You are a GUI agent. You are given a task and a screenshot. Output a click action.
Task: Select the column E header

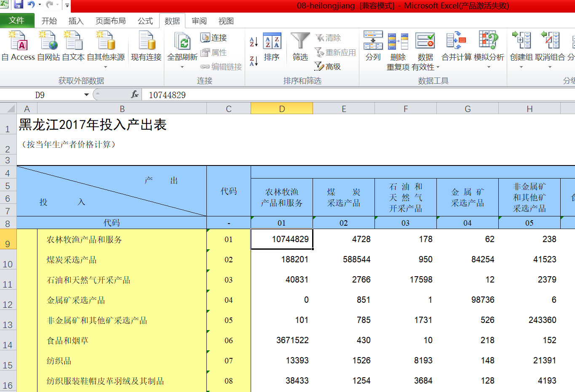pos(344,109)
